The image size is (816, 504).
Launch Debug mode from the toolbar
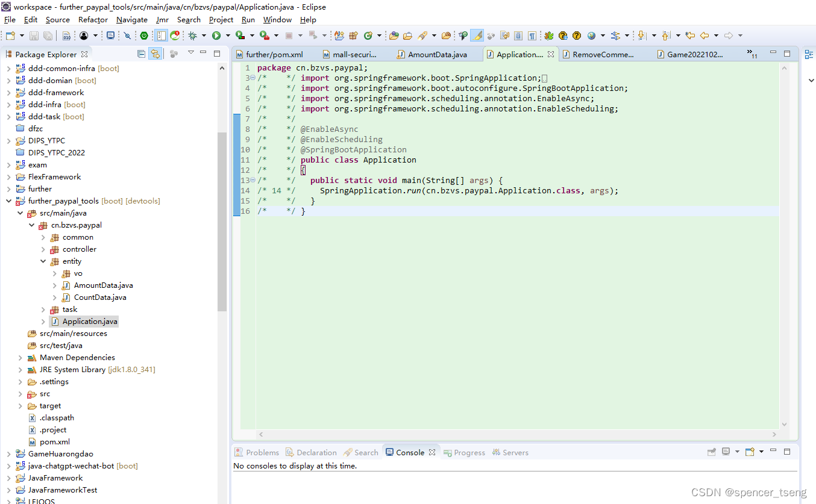[193, 35]
